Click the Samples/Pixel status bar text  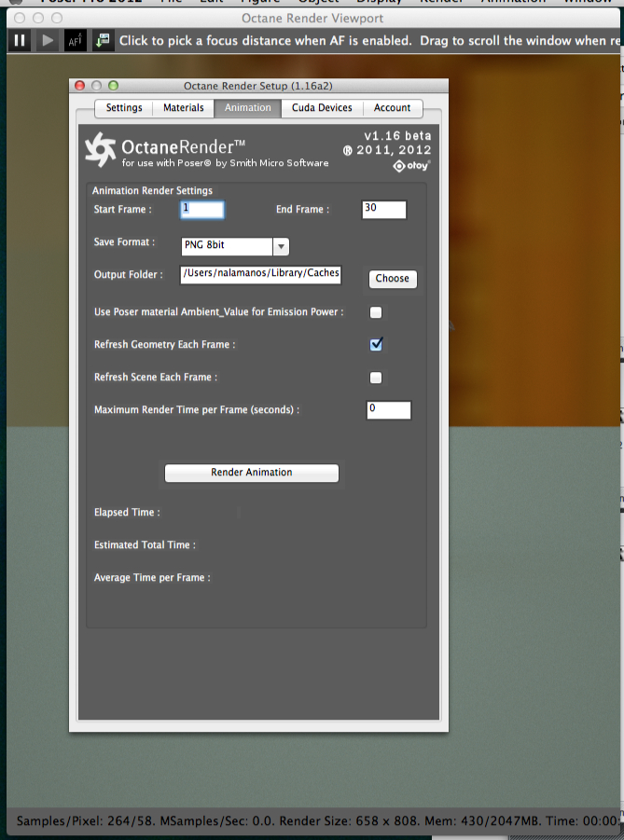pos(84,821)
